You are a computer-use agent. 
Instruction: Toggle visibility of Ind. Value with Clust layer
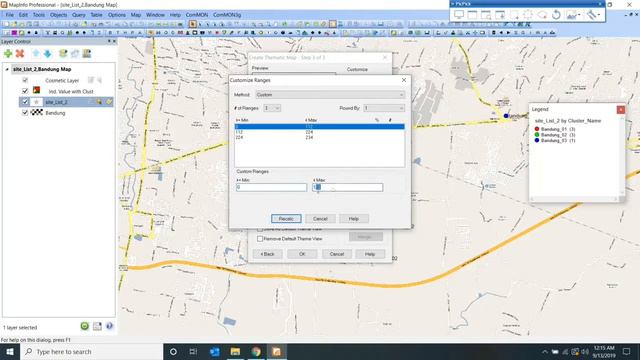25,91
